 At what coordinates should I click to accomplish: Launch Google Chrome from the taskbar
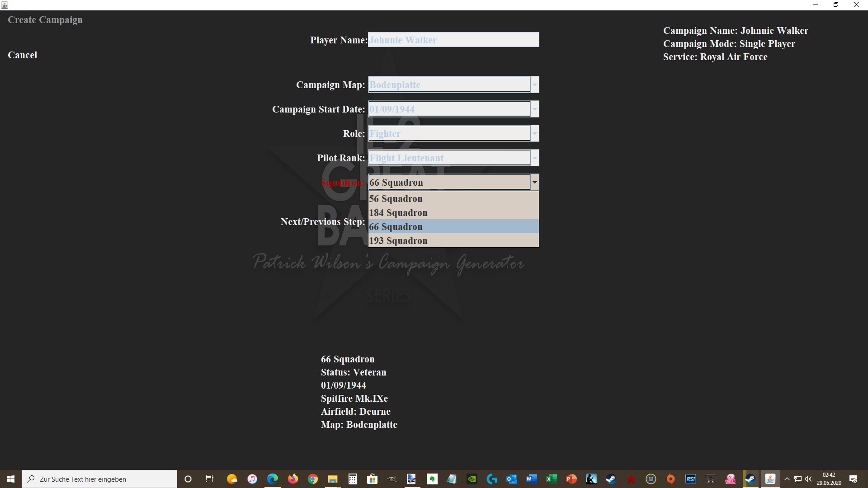[x=313, y=479]
